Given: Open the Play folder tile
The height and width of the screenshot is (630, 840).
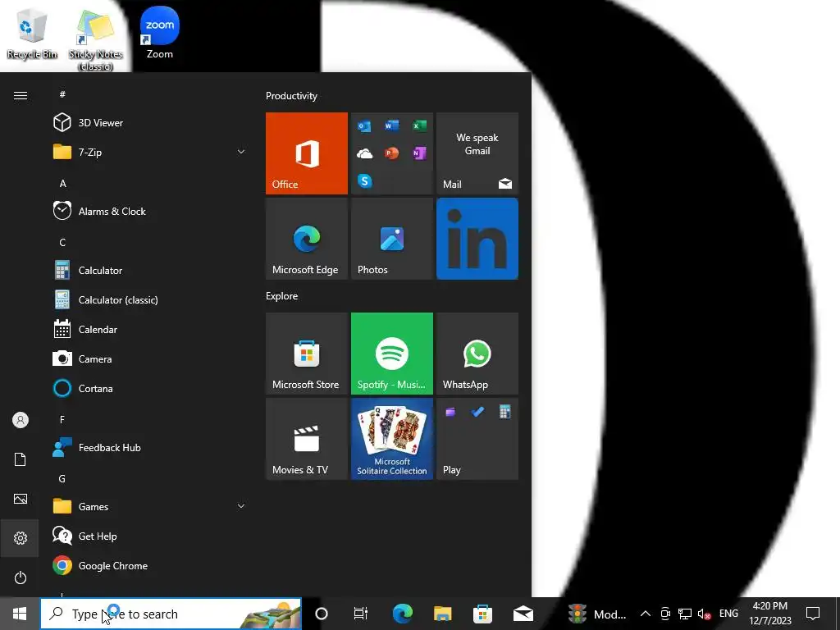Looking at the screenshot, I should click(477, 439).
